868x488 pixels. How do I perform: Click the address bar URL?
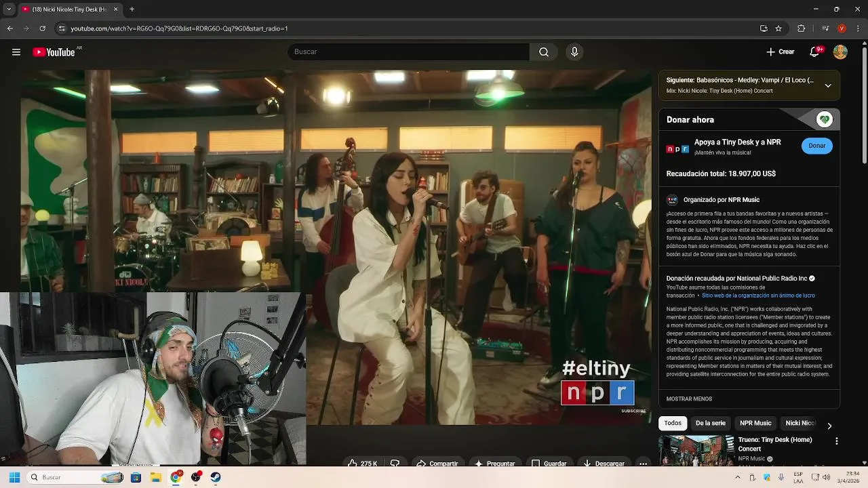tap(179, 28)
